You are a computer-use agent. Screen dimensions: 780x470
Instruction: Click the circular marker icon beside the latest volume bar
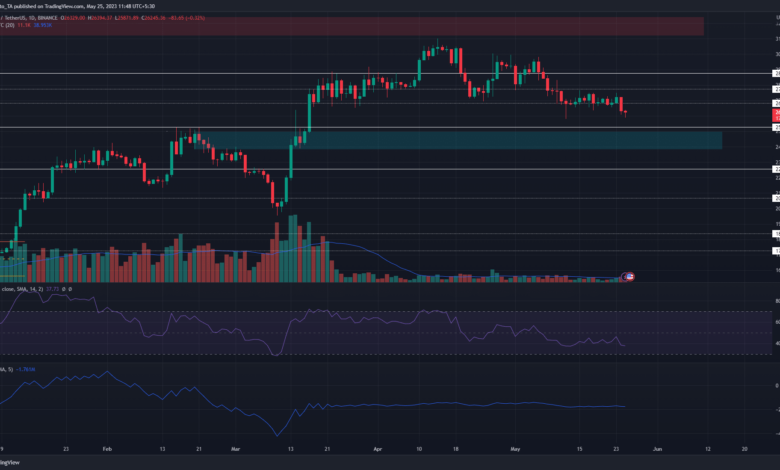[x=629, y=276]
